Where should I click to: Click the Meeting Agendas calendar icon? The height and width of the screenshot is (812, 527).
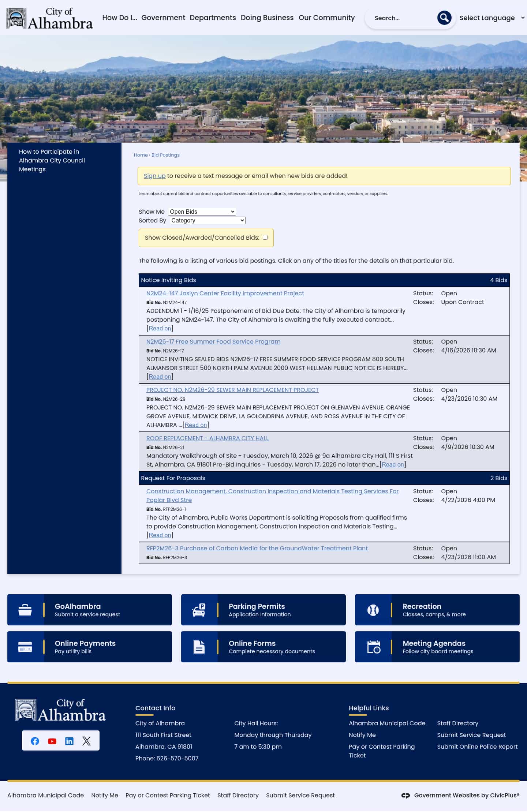pos(373,647)
